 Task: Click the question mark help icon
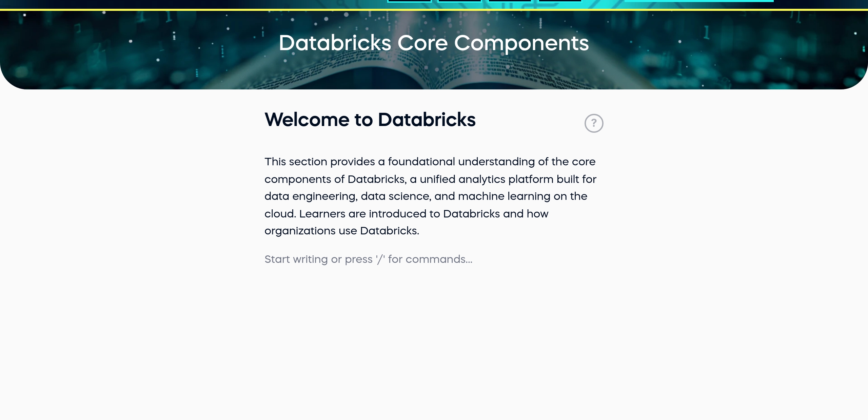[594, 123]
